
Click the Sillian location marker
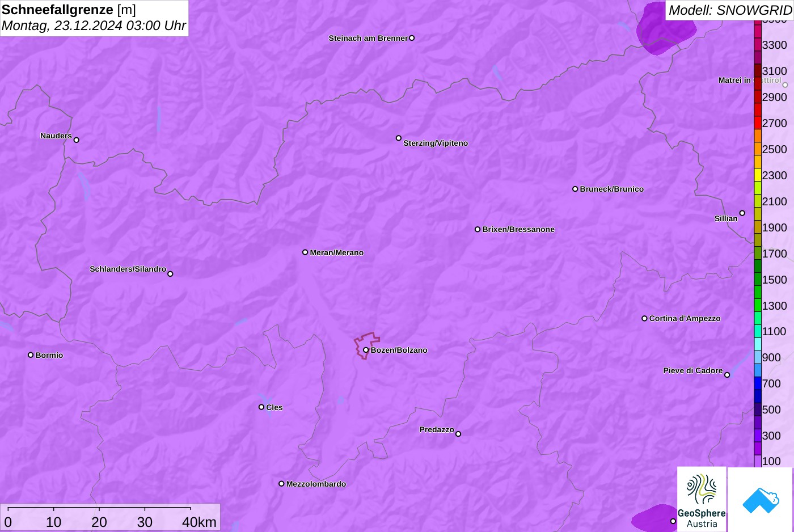pyautogui.click(x=742, y=213)
